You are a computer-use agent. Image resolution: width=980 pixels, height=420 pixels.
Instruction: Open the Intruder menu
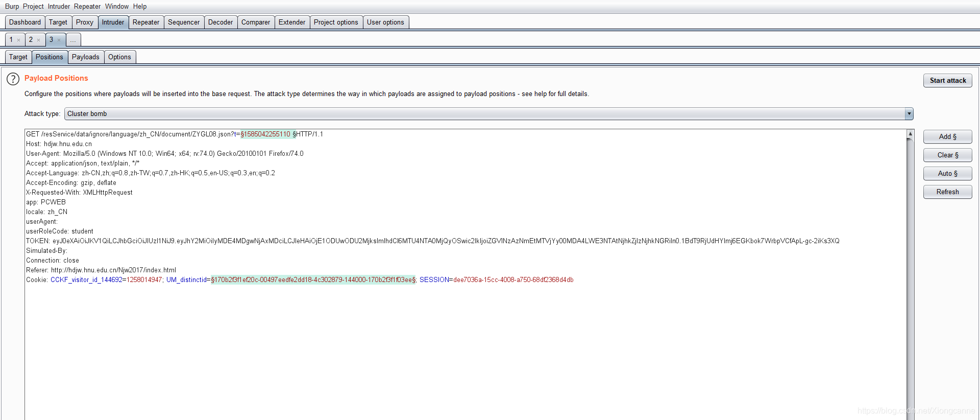[59, 7]
